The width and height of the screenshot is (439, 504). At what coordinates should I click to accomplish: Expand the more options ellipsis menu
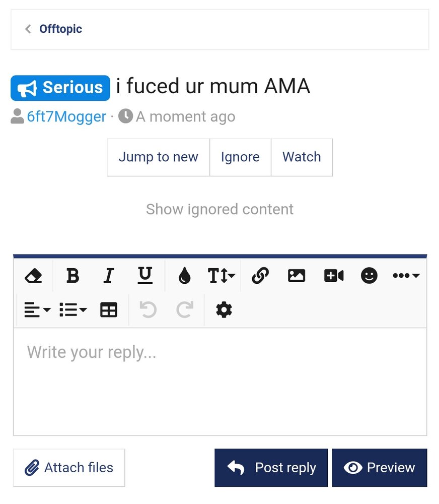(x=406, y=276)
